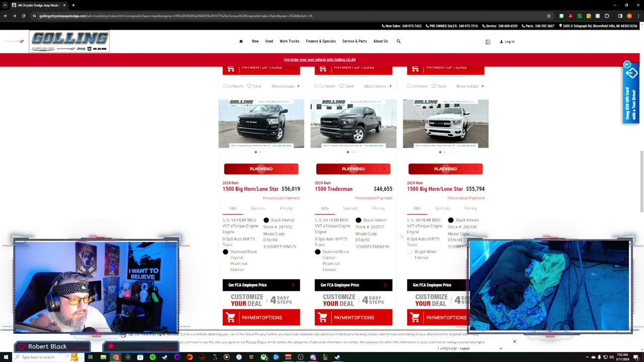The height and width of the screenshot is (362, 644).
Task: Check the Compare box for the left vehicle
Action: (x=224, y=86)
